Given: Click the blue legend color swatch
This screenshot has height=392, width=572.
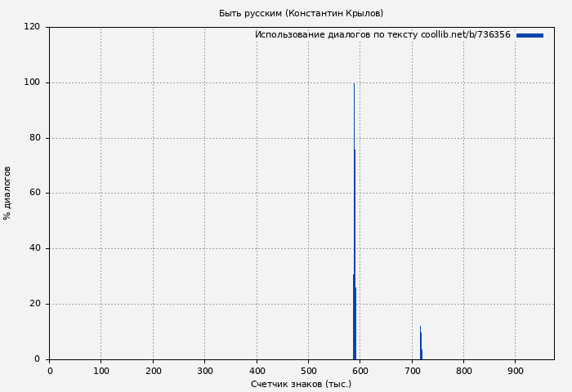Looking at the screenshot, I should click(530, 35).
